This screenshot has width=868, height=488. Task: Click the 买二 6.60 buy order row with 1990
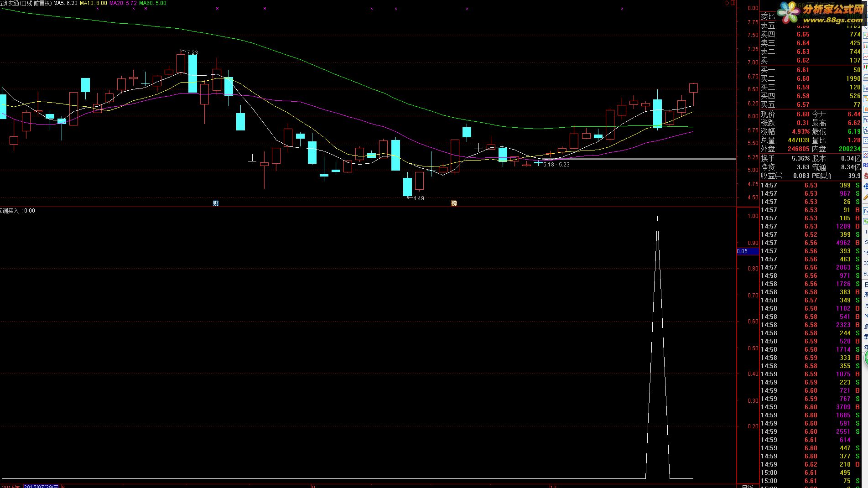coord(810,78)
